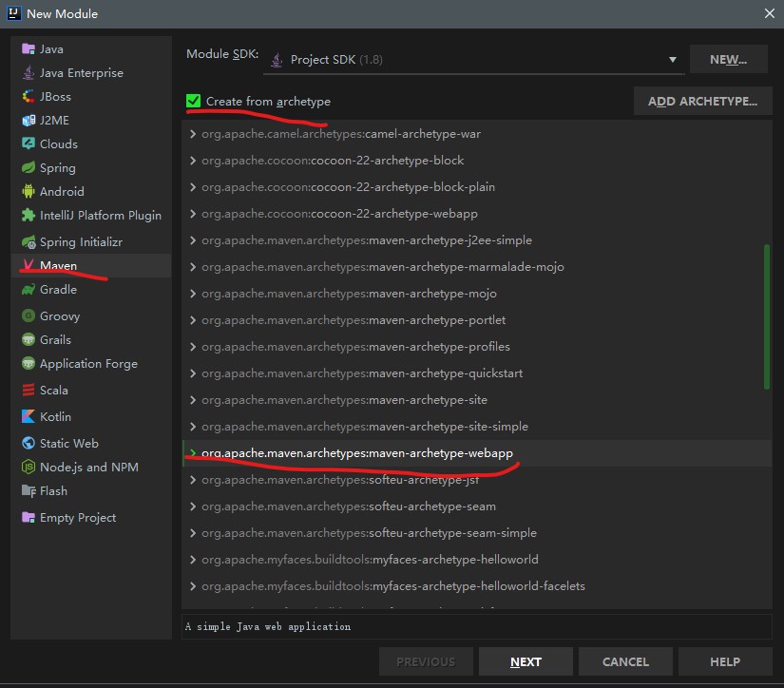Screen dimensions: 784x688
Task: Select Static Web module type
Action: pos(91,443)
